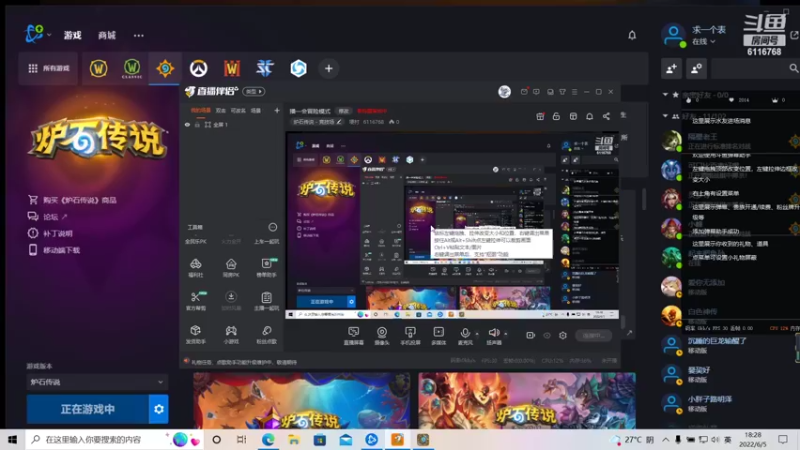The image size is (800, 450).
Task: Open the 论坛 forum link
Action: [47, 217]
